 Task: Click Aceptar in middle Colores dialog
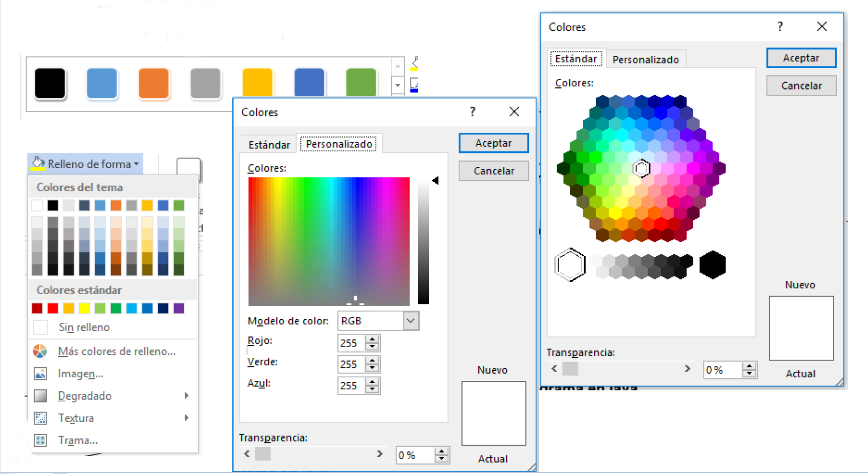(x=493, y=143)
